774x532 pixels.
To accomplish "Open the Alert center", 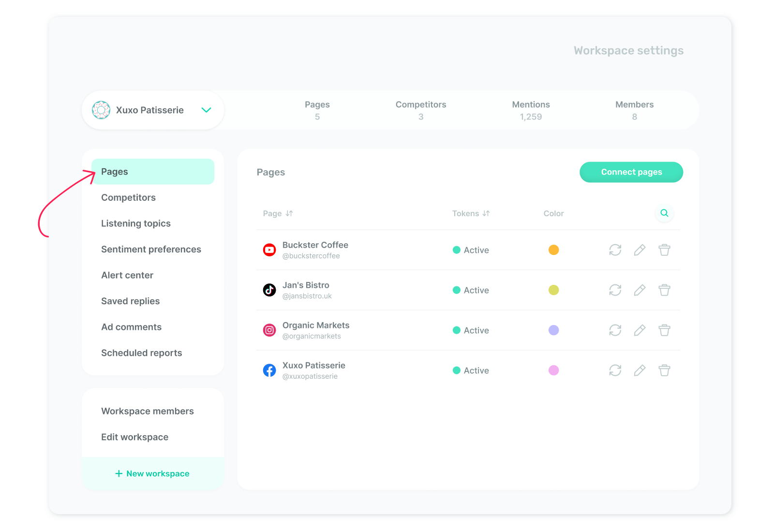I will click(127, 275).
